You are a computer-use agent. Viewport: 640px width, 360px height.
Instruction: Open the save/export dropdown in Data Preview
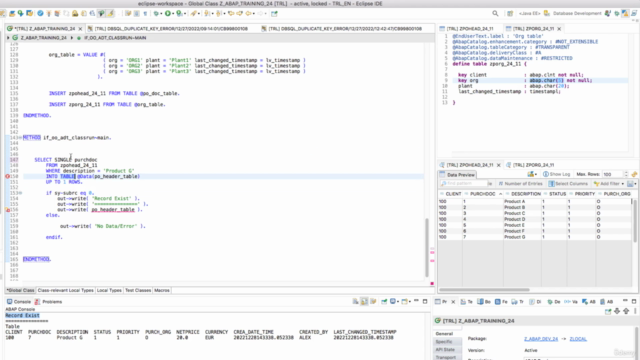pos(632,184)
